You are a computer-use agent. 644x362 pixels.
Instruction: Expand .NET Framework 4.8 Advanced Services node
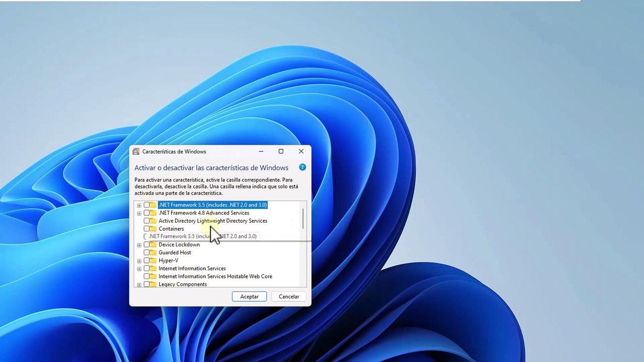pos(139,213)
